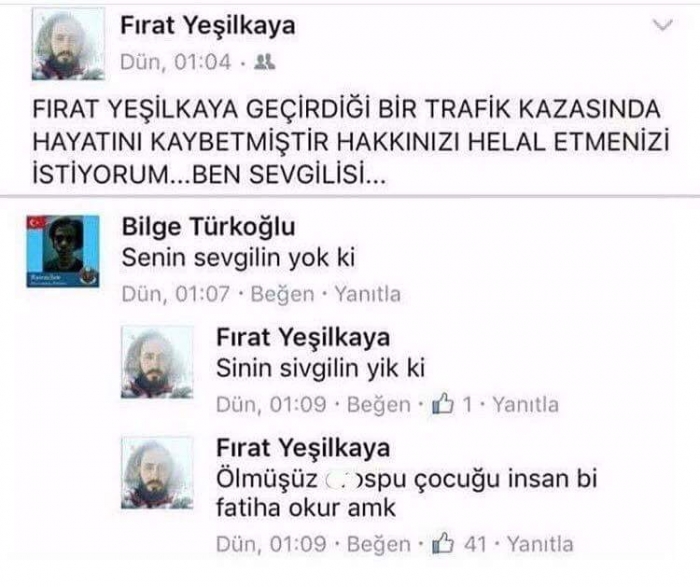700x587 pixels.
Task: Open the author name above 'Sinin sivgilin yik ki'
Action: coord(303,337)
